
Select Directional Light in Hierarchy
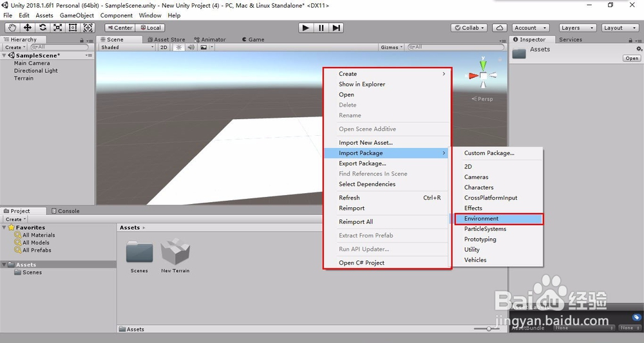(x=35, y=71)
